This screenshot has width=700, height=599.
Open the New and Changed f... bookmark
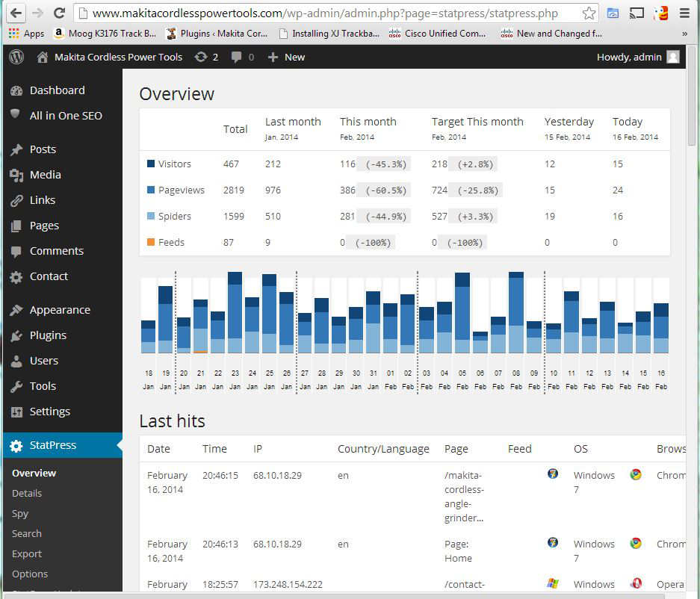point(551,34)
